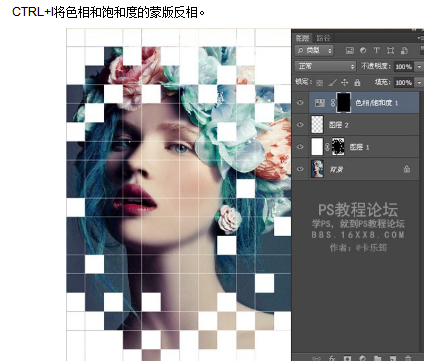Open the layers panel flyout menu

click(421, 38)
